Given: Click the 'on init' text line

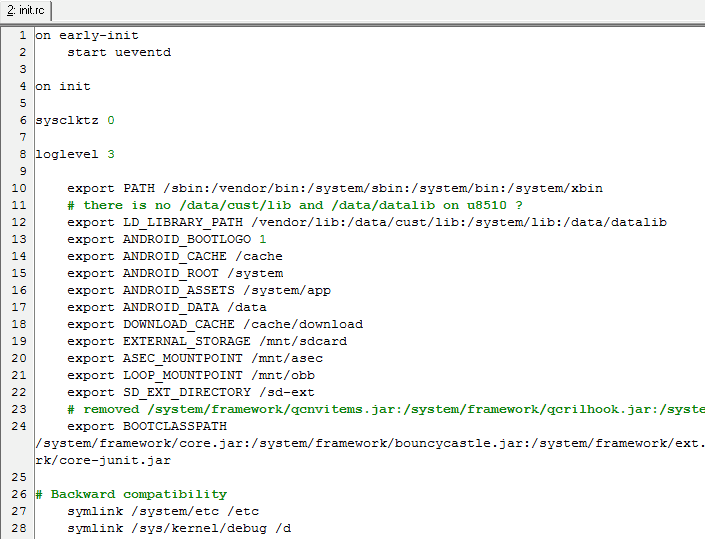Looking at the screenshot, I should (63, 86).
